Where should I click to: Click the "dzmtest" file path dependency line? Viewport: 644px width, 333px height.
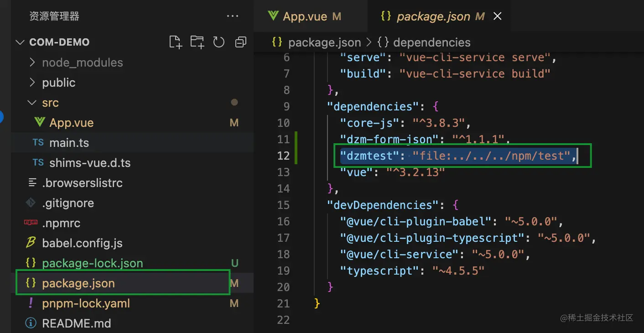459,156
